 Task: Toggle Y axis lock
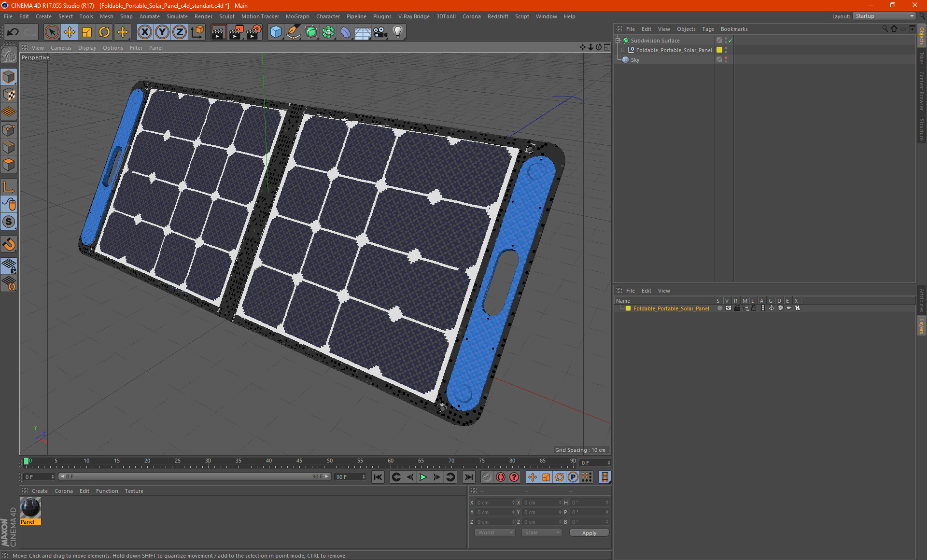click(x=162, y=32)
